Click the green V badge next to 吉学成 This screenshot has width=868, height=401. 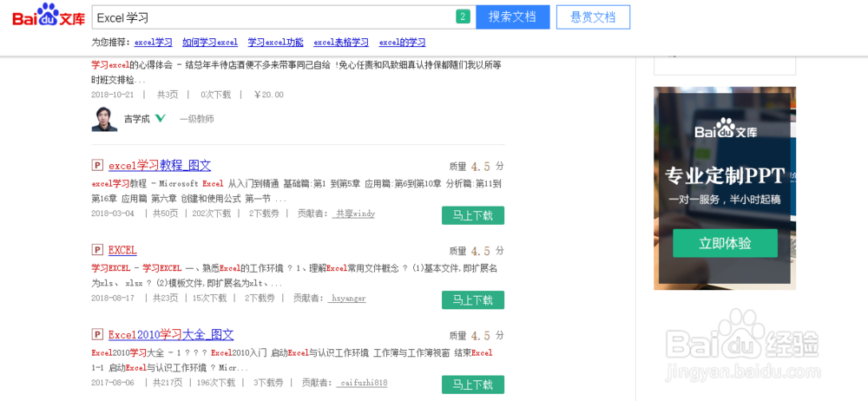click(160, 118)
